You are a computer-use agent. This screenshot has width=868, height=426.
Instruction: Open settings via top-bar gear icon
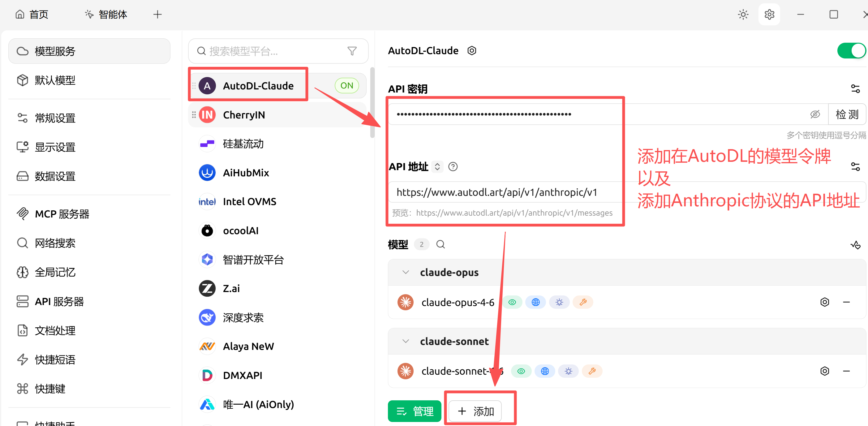pyautogui.click(x=769, y=15)
